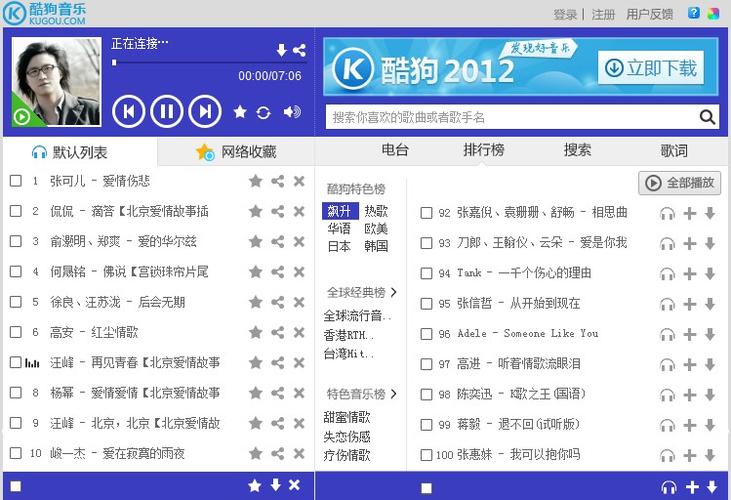Tick checkbox for 峻一杰 - 爱在寂寞的雨夜
The image size is (731, 500).
(x=16, y=453)
